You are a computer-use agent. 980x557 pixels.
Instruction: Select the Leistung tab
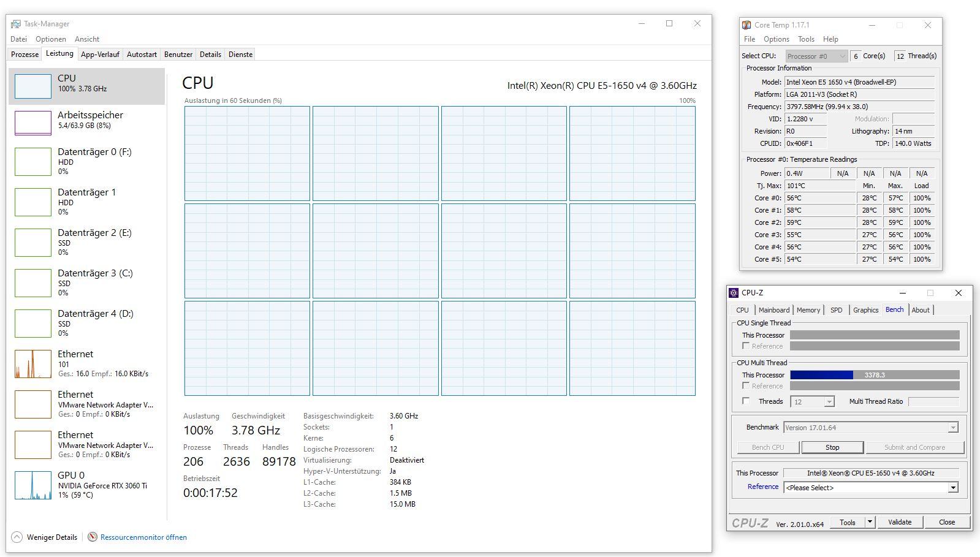59,54
